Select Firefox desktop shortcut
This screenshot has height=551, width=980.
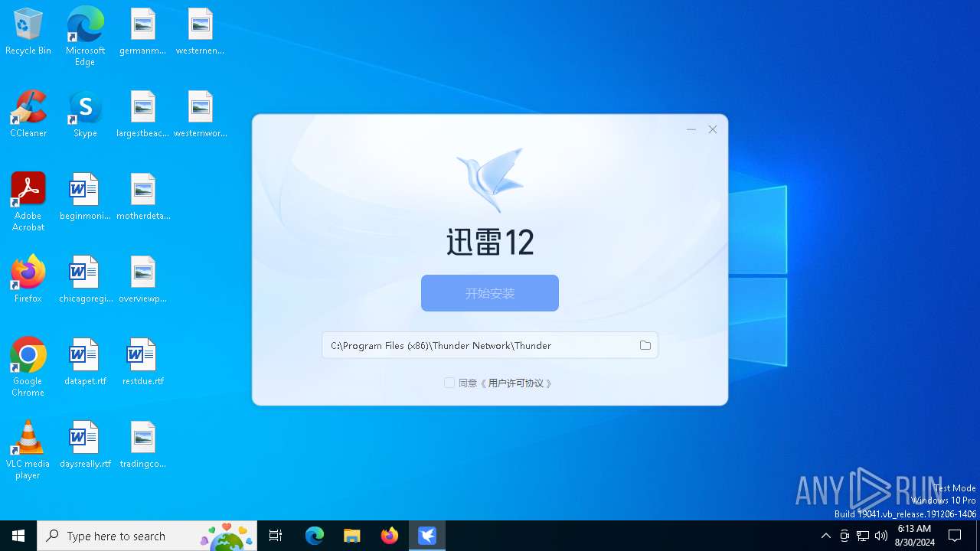coord(28,280)
